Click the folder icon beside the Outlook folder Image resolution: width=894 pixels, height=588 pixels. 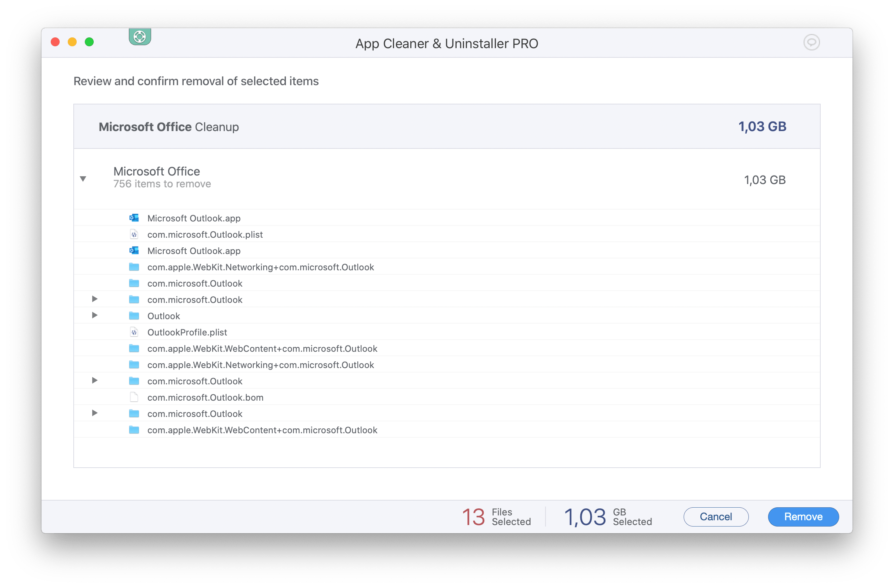134,316
